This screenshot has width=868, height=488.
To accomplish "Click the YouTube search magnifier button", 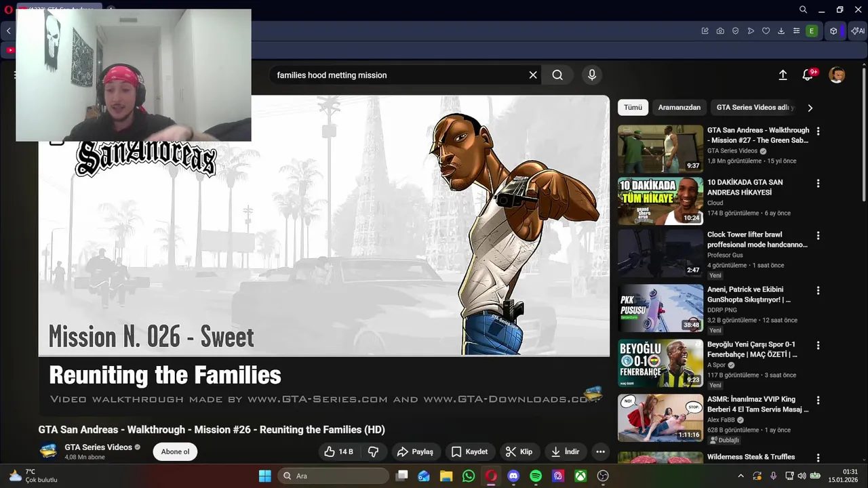I will [x=557, y=75].
